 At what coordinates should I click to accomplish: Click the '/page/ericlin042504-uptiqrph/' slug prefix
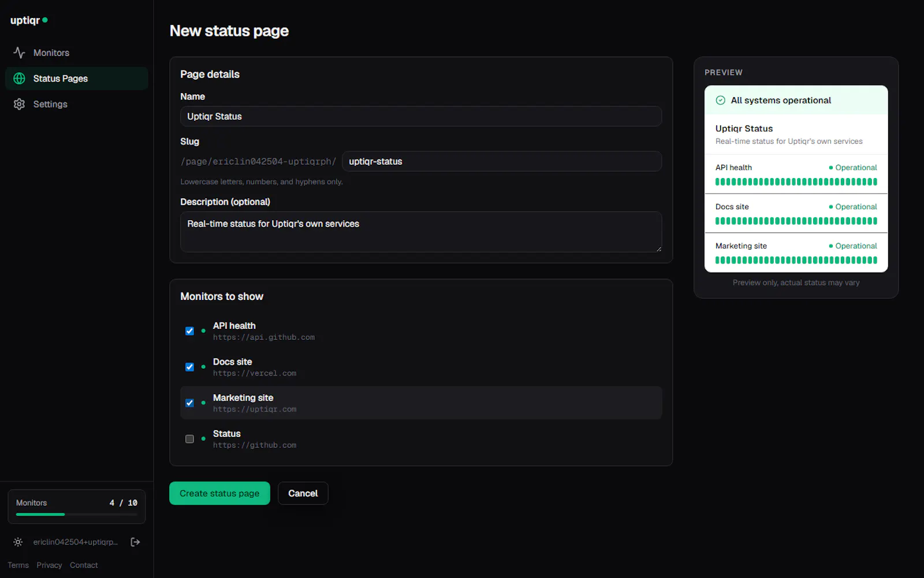click(x=258, y=161)
